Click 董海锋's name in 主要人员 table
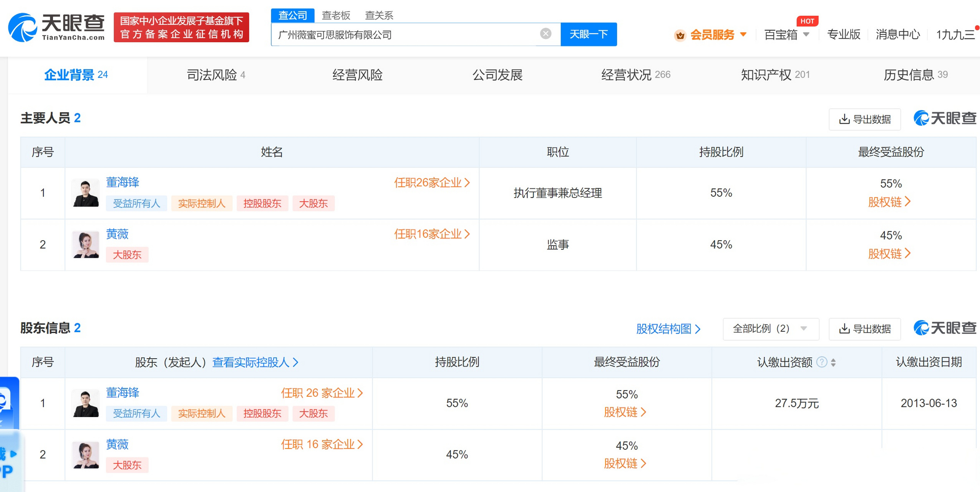 pyautogui.click(x=123, y=182)
